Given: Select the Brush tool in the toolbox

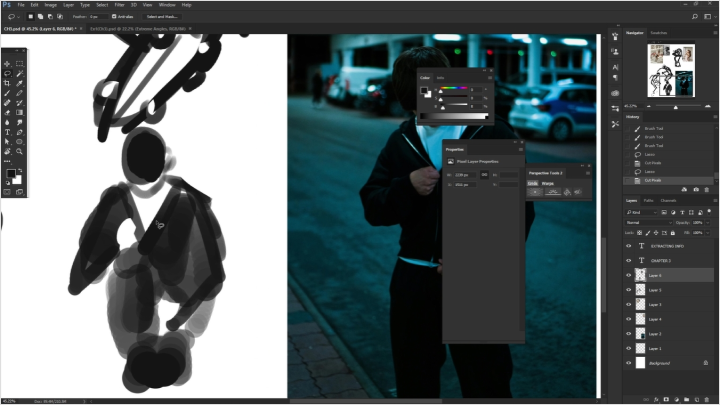Looking at the screenshot, I should [x=7, y=93].
